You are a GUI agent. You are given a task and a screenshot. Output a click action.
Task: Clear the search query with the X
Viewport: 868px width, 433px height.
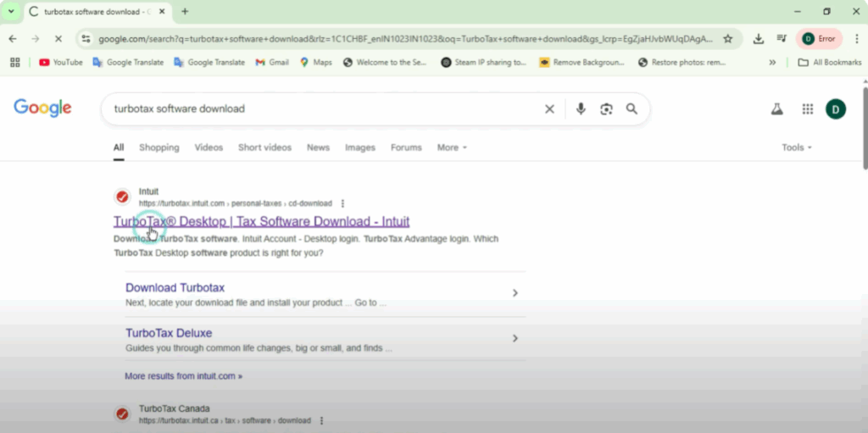[549, 109]
